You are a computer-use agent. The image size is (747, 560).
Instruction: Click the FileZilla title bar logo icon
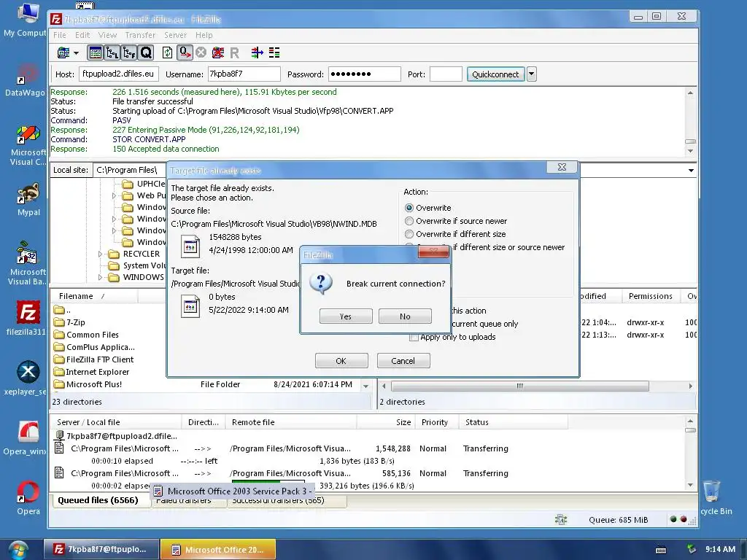[56, 19]
